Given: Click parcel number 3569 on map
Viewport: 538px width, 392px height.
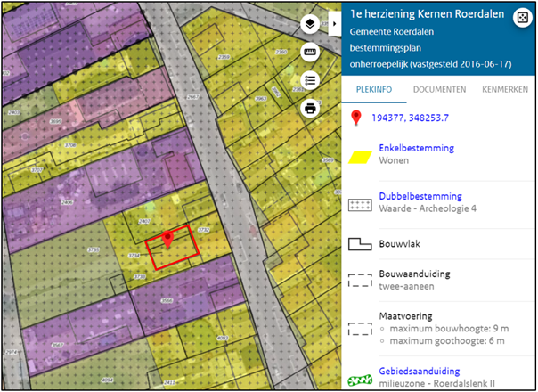Looking at the screenshot, I should pyautogui.click(x=328, y=160).
